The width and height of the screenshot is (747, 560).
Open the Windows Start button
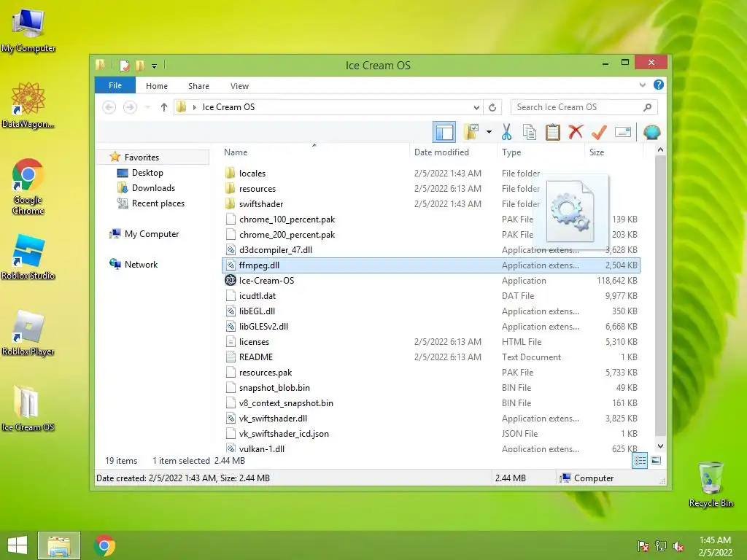18,545
